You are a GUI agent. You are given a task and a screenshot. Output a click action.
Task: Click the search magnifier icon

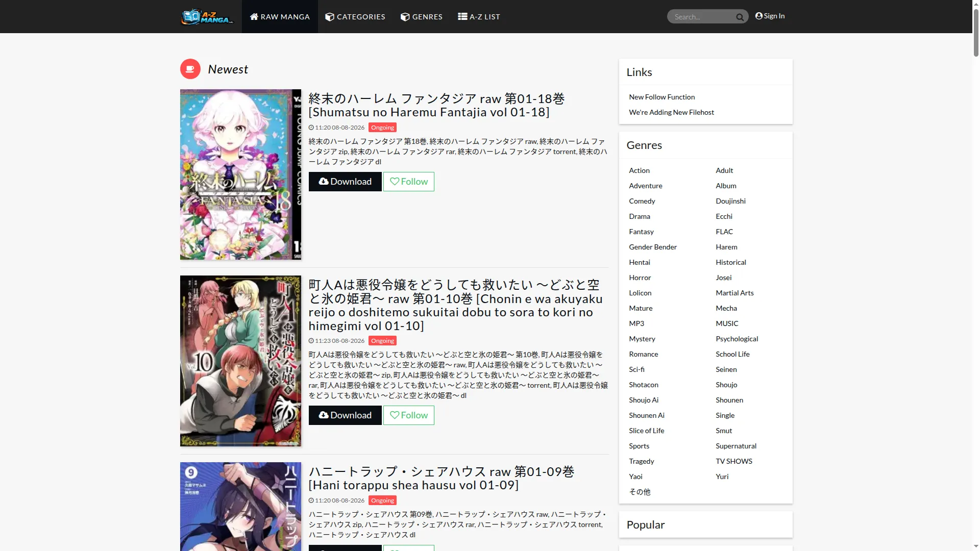pyautogui.click(x=740, y=17)
